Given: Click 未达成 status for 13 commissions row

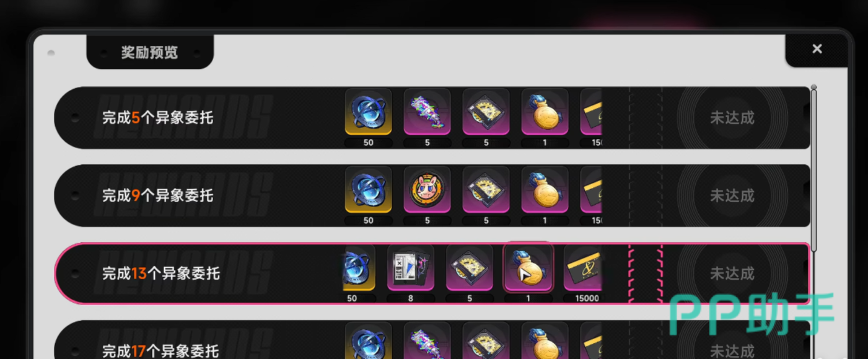Looking at the screenshot, I should click(x=732, y=273).
